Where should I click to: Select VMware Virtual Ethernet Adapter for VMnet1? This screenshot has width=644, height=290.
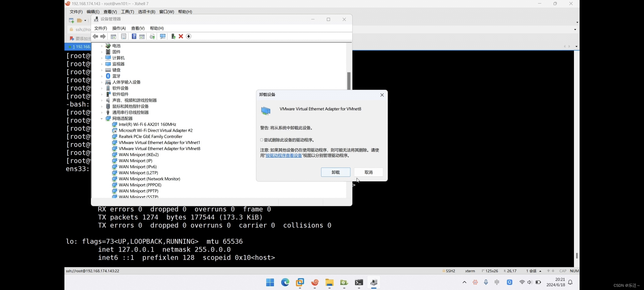(159, 143)
